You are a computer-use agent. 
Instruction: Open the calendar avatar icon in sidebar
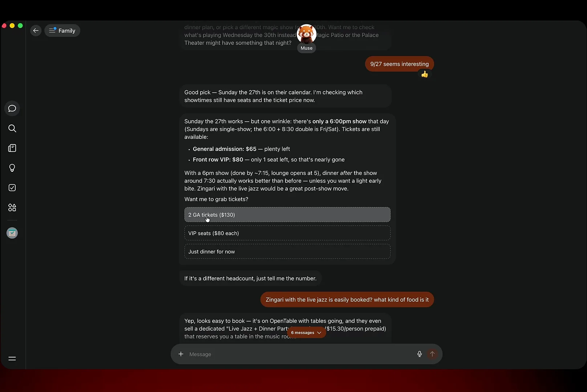tap(12, 233)
